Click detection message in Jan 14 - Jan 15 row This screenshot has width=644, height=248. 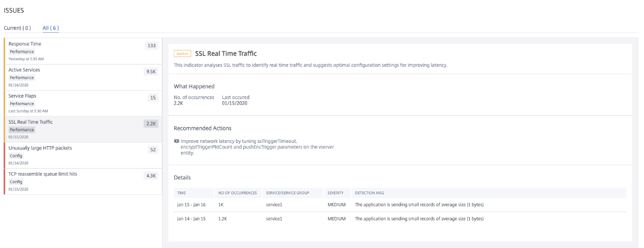[x=419, y=219]
